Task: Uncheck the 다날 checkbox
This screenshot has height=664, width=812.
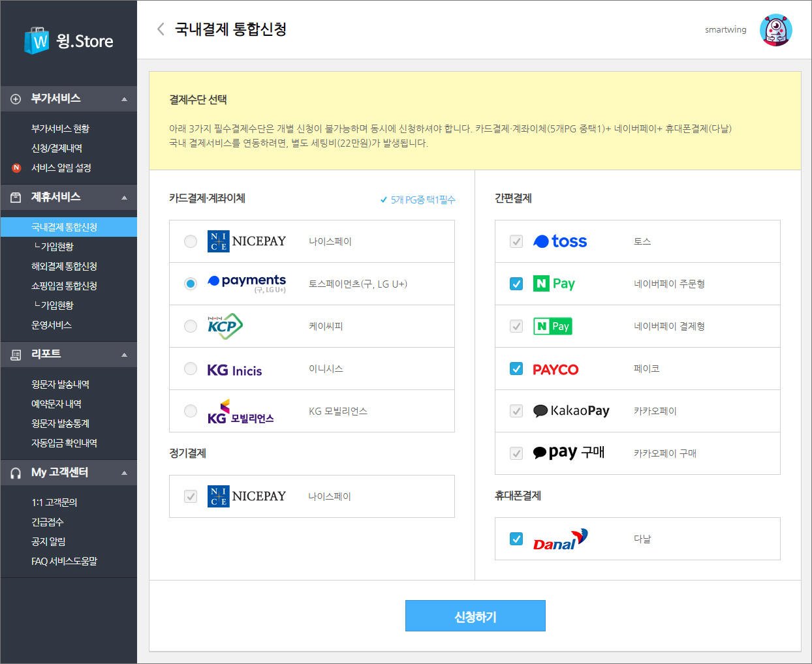Action: point(516,539)
